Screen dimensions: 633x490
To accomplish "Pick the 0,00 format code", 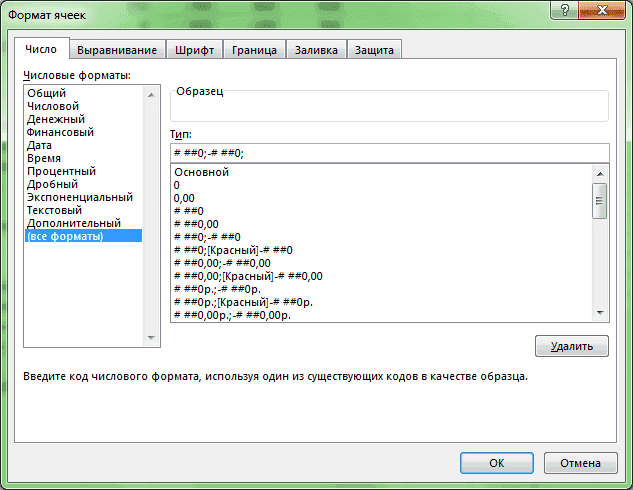I will [184, 198].
